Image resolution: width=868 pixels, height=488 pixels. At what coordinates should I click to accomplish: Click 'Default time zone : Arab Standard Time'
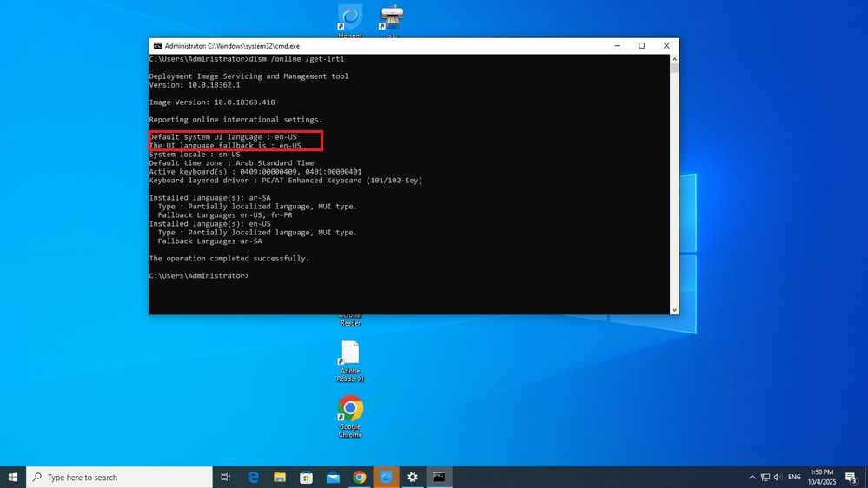(231, 163)
